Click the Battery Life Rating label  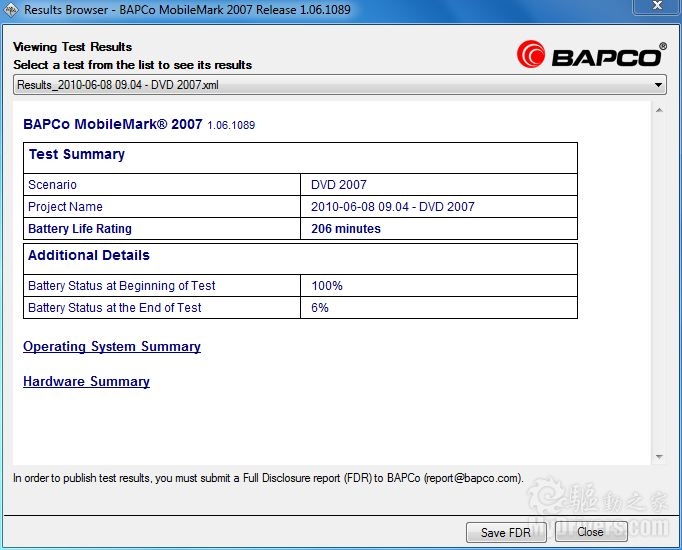(x=80, y=229)
